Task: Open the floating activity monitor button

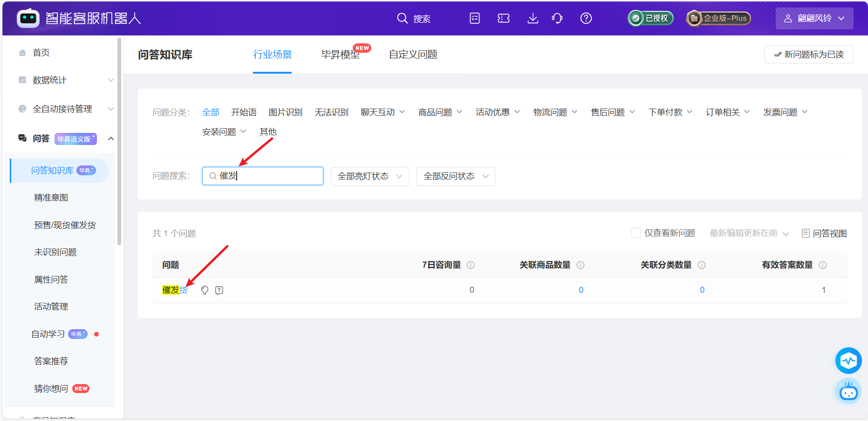Action: 848,360
